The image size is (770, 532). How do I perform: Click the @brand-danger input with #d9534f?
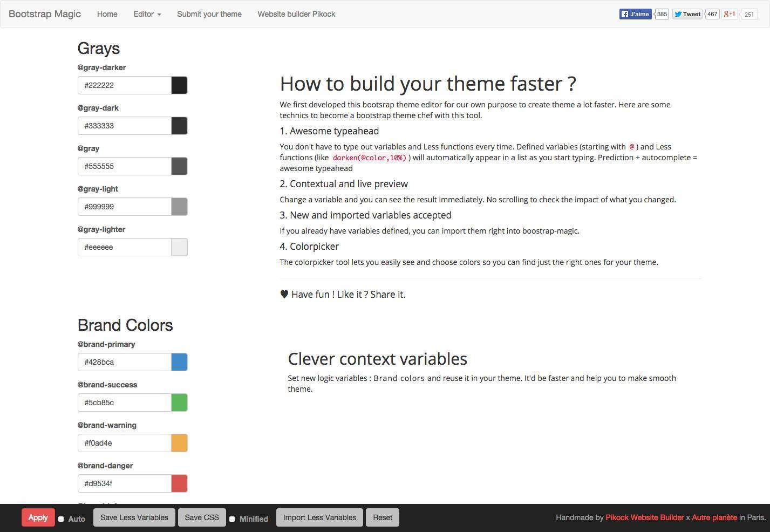(125, 483)
